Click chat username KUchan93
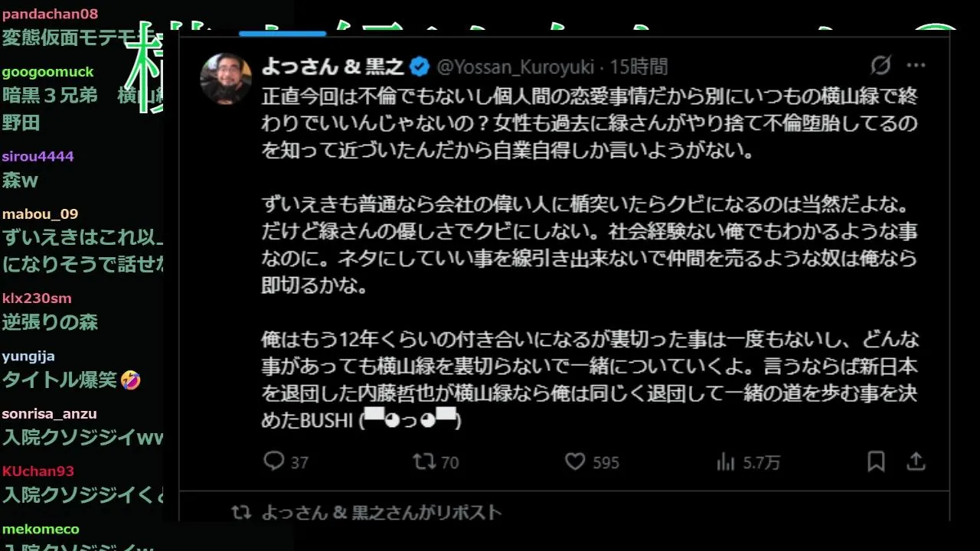This screenshot has width=980, height=551. tap(38, 471)
